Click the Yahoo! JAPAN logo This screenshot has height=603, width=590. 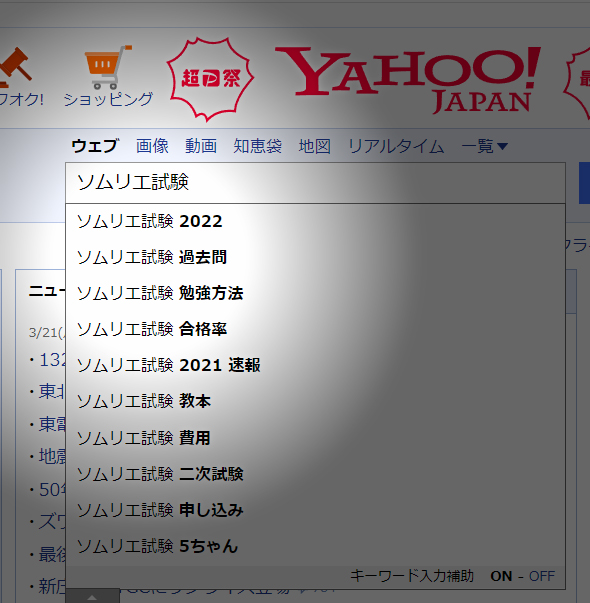coord(408,80)
